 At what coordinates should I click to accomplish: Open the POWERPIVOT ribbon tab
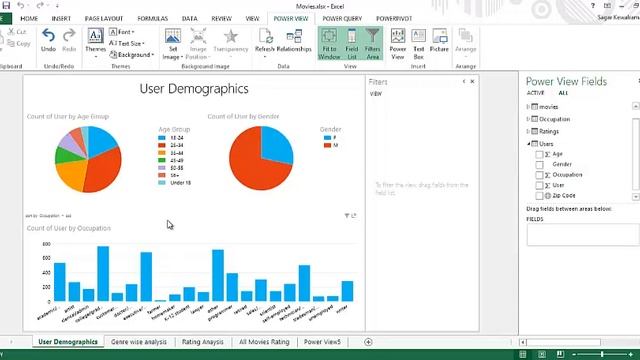pos(394,19)
